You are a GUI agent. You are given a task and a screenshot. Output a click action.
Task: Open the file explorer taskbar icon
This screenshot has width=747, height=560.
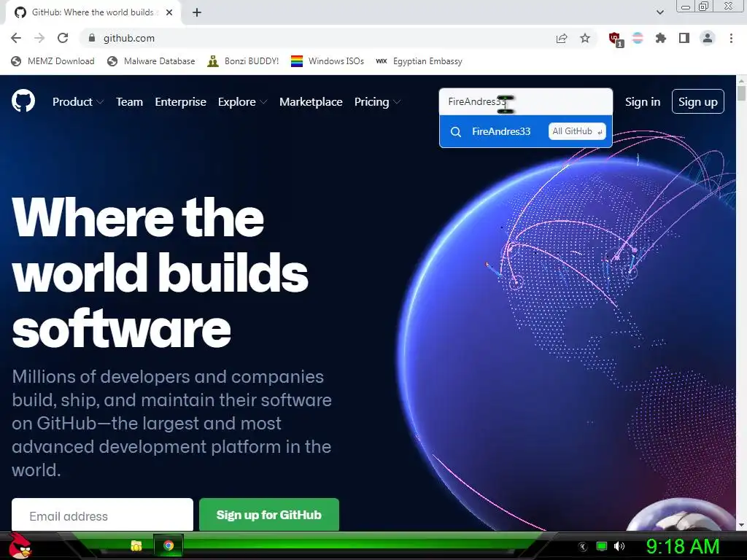[136, 545]
